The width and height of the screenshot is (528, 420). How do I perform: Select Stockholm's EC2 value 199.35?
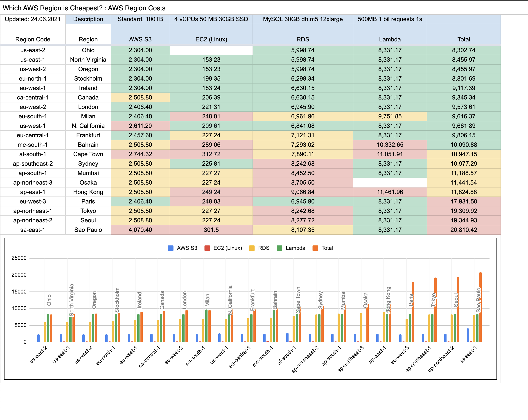(211, 79)
